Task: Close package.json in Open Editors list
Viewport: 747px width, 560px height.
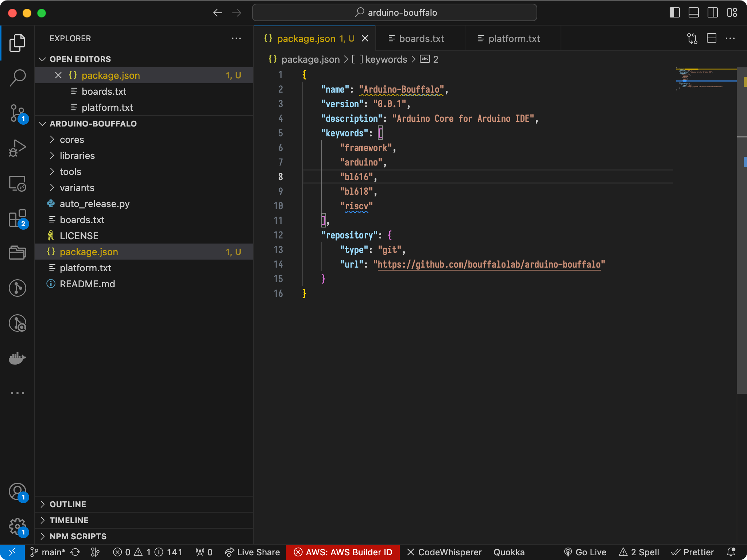Action: click(58, 75)
